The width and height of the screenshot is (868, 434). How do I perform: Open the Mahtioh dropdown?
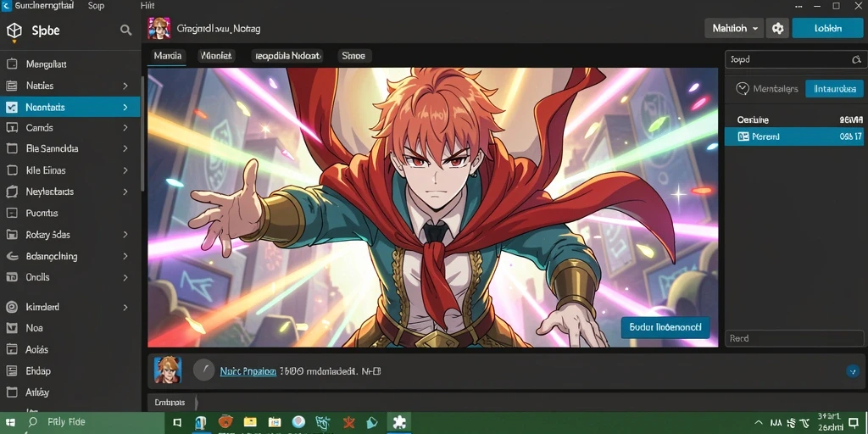pyautogui.click(x=734, y=28)
